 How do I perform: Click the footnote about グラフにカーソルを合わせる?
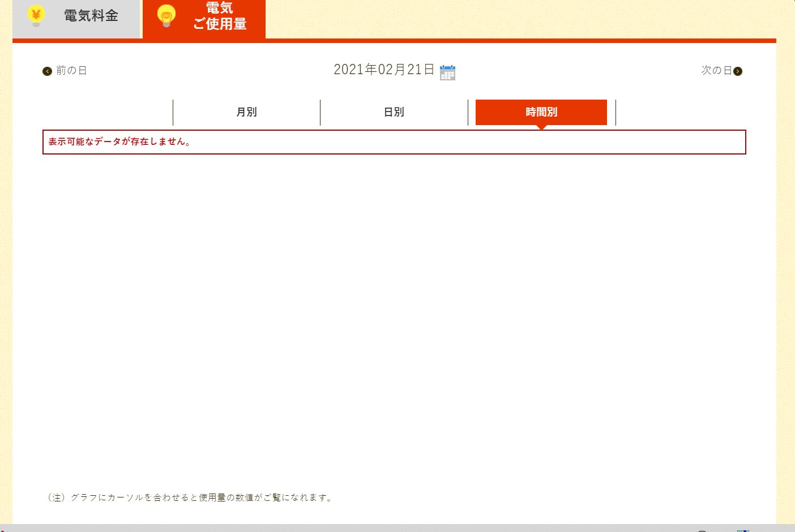pos(190,497)
